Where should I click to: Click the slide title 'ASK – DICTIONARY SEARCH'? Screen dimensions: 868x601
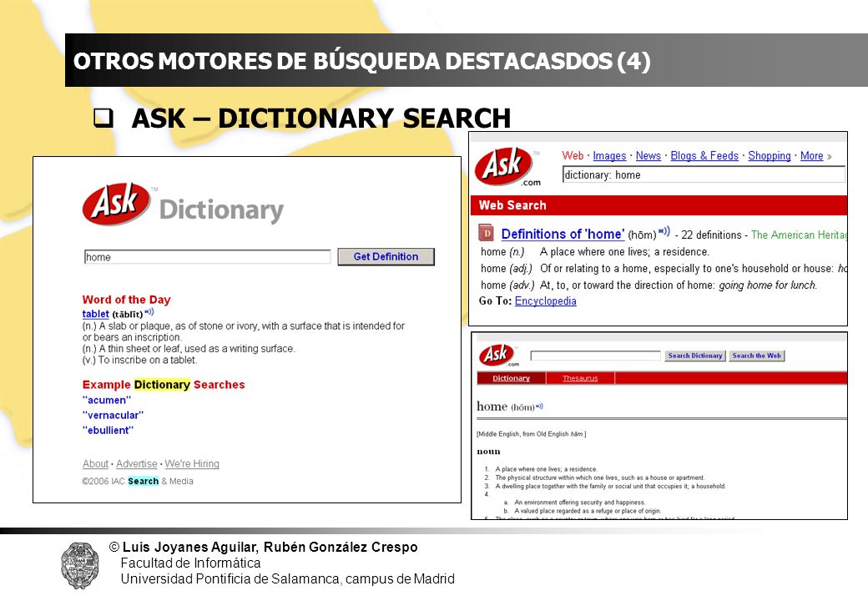point(321,119)
